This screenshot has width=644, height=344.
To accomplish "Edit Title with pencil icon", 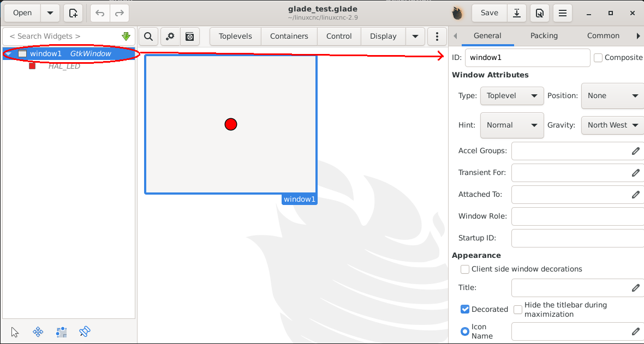I will tap(635, 288).
